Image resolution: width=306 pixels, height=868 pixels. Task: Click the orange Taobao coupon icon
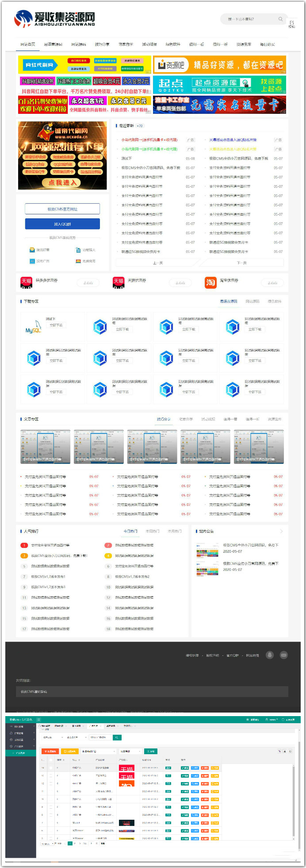tap(210, 282)
